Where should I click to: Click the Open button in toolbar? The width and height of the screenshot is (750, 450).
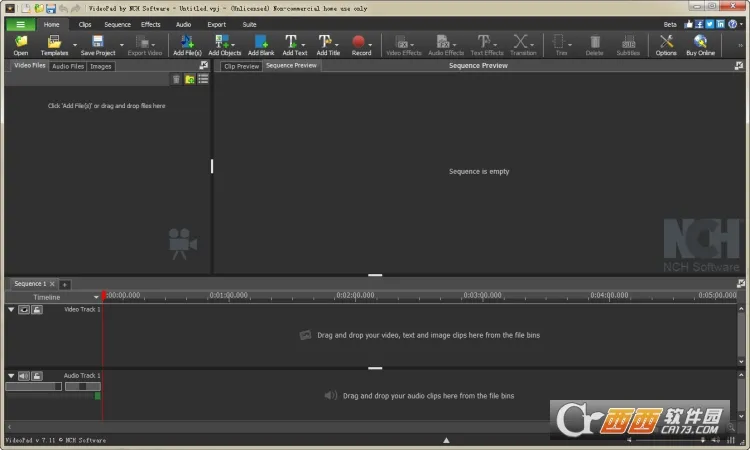coord(20,45)
